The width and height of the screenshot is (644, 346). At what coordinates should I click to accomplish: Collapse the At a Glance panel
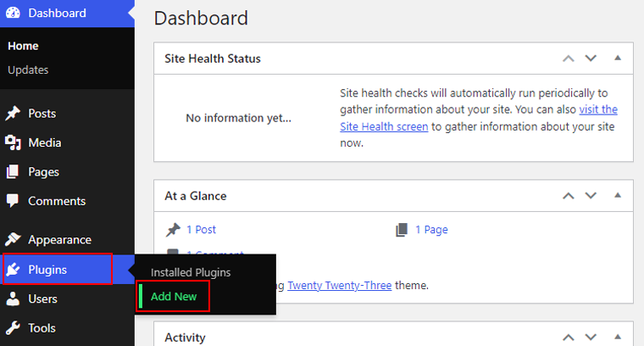(x=618, y=195)
